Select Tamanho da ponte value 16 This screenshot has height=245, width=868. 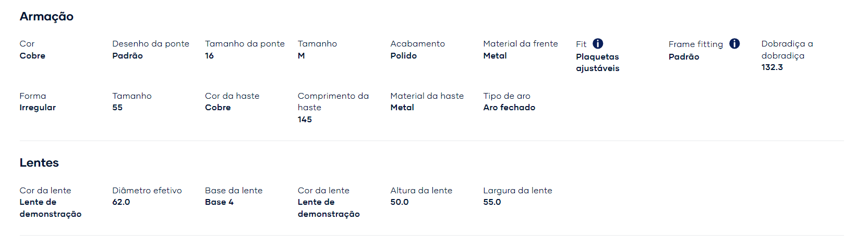click(209, 56)
